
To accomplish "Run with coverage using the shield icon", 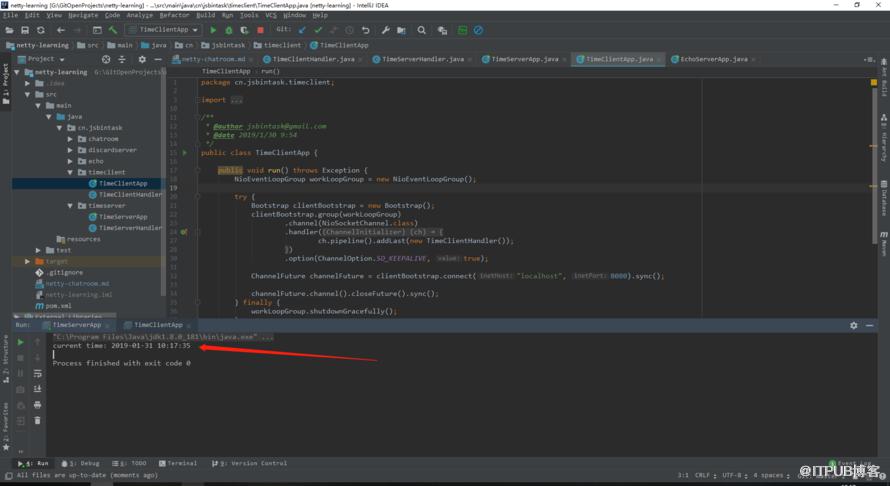I will [x=244, y=30].
